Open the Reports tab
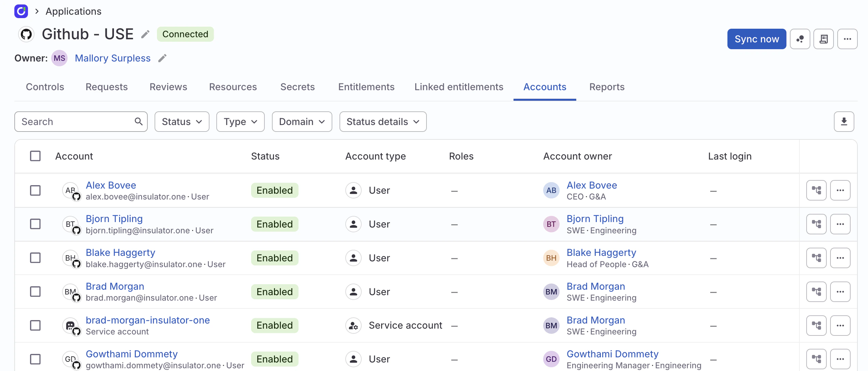 point(607,87)
